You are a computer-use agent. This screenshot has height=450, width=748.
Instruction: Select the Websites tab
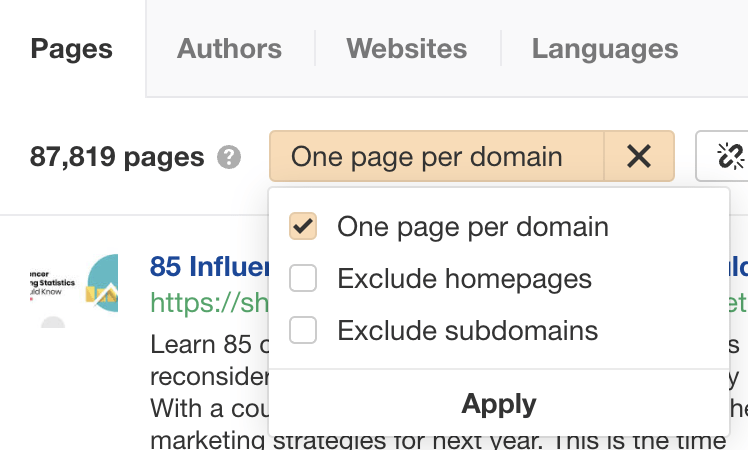click(x=406, y=48)
